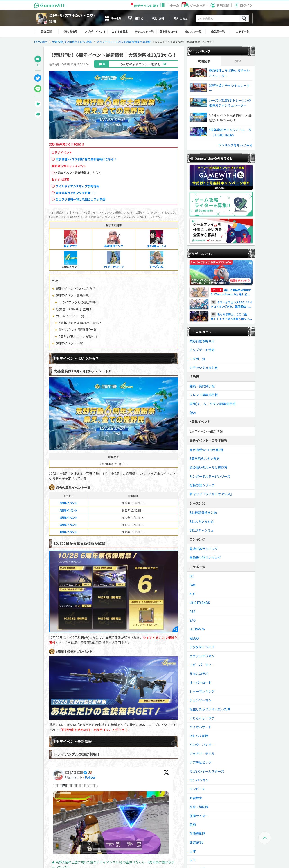Select おすすめ設定 menu tab
The image size is (289, 868).
pyautogui.click(x=120, y=32)
